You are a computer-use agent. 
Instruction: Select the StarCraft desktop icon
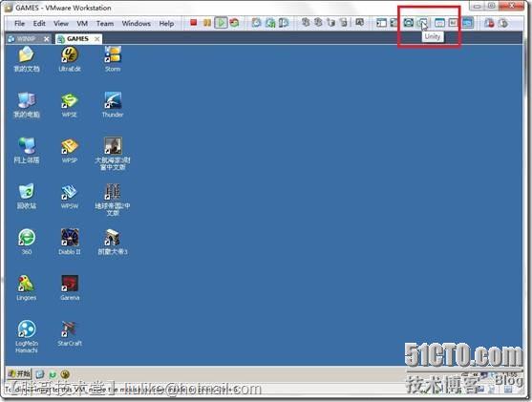pos(70,333)
